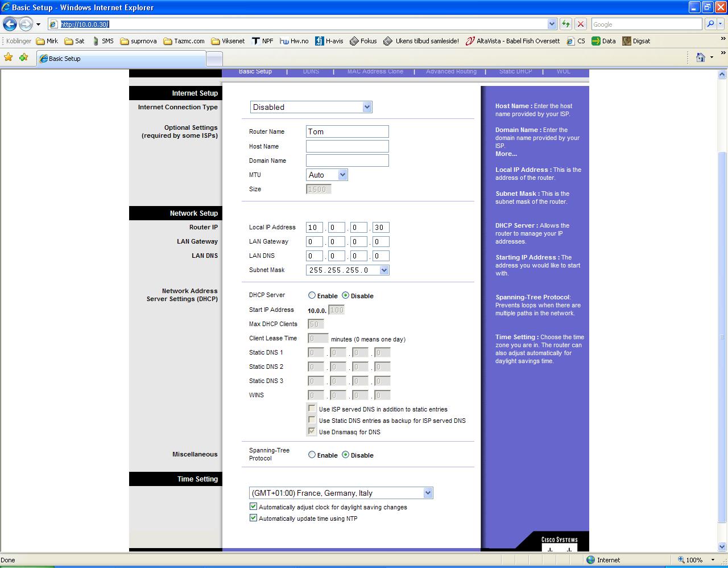Open the MAC Address Clone tab
Viewport: 728px width, 568px height.
(x=375, y=72)
